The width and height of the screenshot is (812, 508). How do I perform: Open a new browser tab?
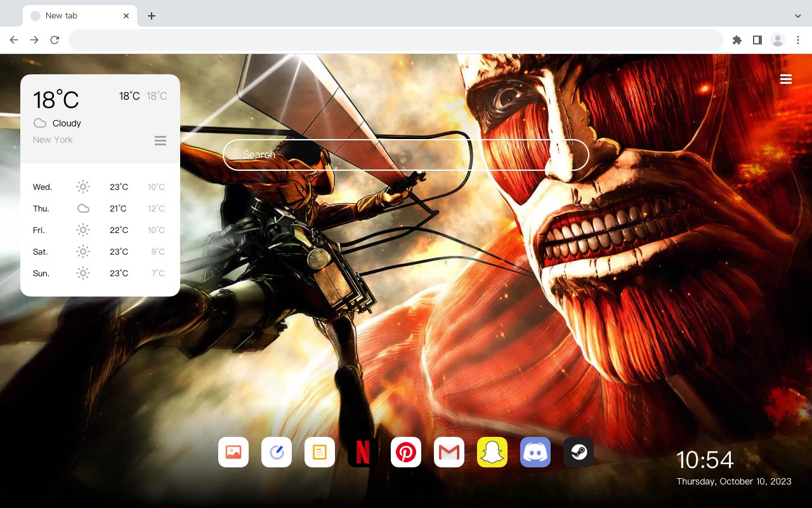click(x=151, y=16)
